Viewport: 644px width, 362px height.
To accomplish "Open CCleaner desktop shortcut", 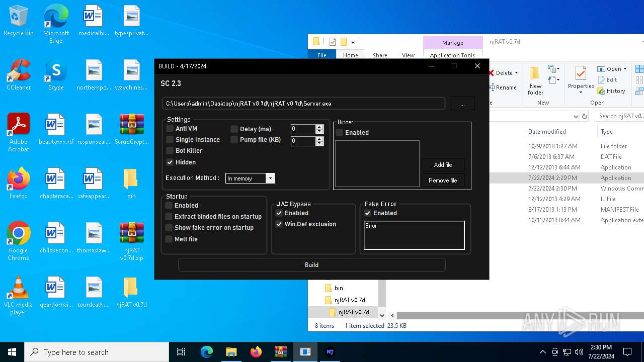I will [19, 75].
